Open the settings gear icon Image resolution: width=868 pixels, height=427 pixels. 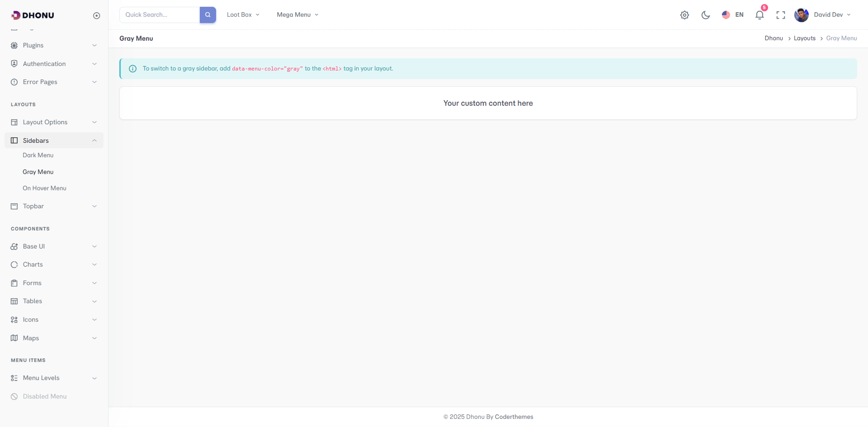[x=684, y=15]
